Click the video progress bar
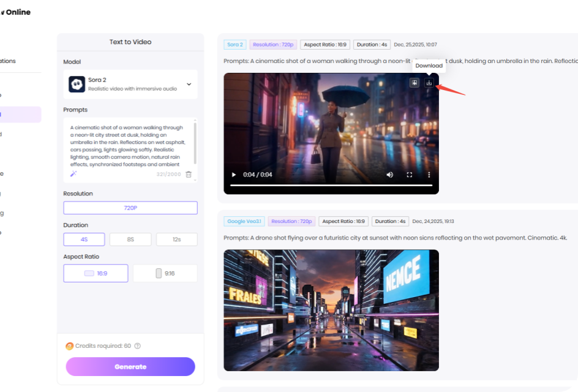The width and height of the screenshot is (578, 392). pyautogui.click(x=331, y=185)
